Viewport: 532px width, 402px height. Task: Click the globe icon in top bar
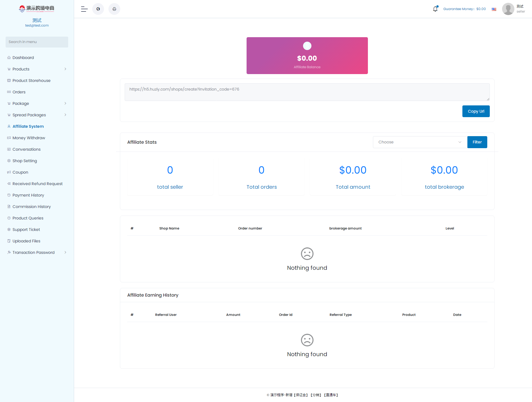(98, 9)
